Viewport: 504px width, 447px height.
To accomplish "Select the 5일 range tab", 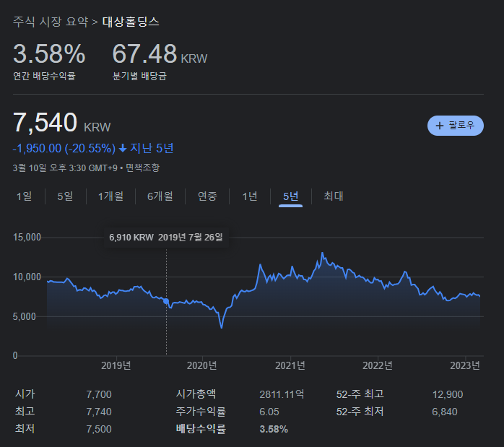I will (65, 196).
